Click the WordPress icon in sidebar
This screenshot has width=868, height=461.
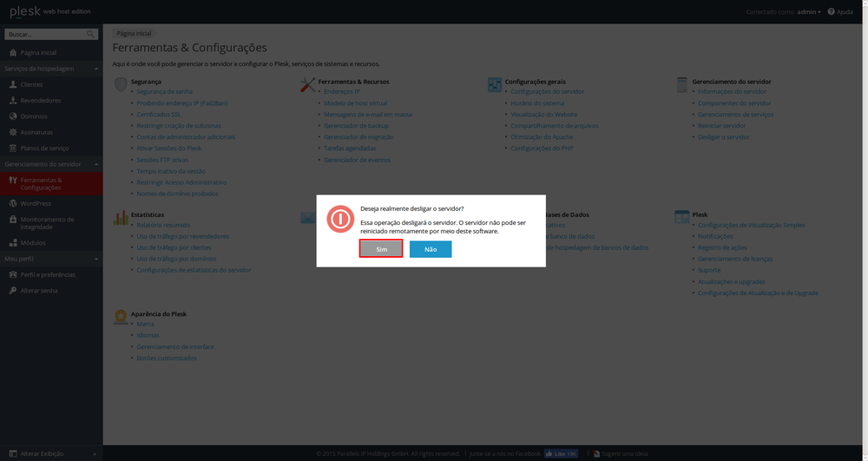click(12, 203)
